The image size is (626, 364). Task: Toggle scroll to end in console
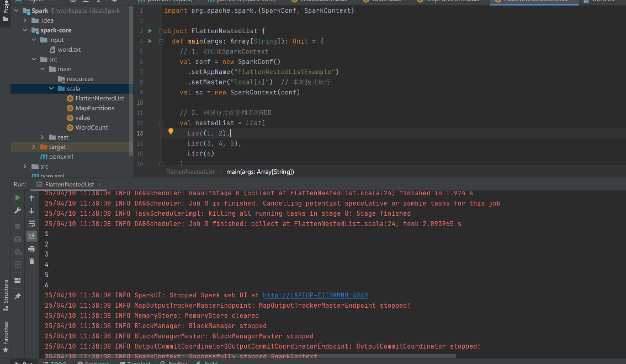pyautogui.click(x=31, y=236)
